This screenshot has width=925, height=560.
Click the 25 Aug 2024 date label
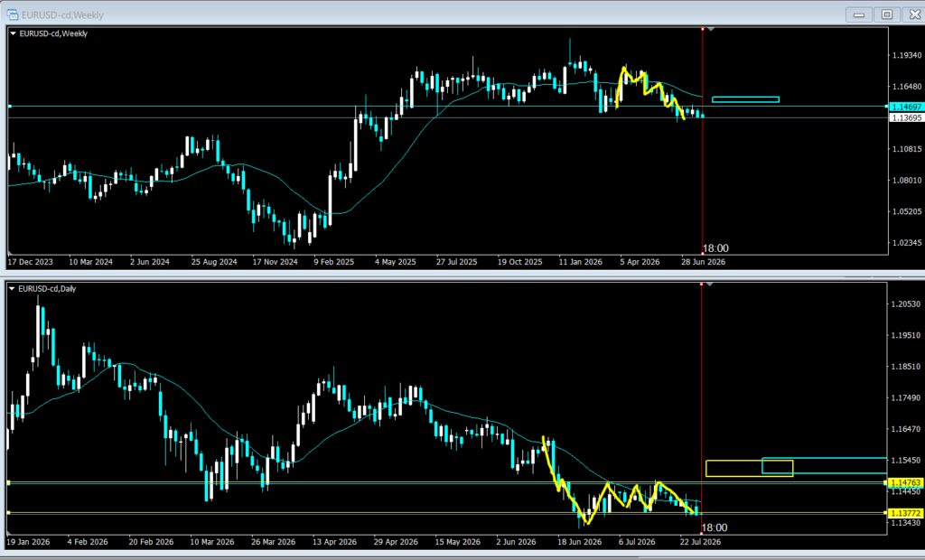(213, 262)
